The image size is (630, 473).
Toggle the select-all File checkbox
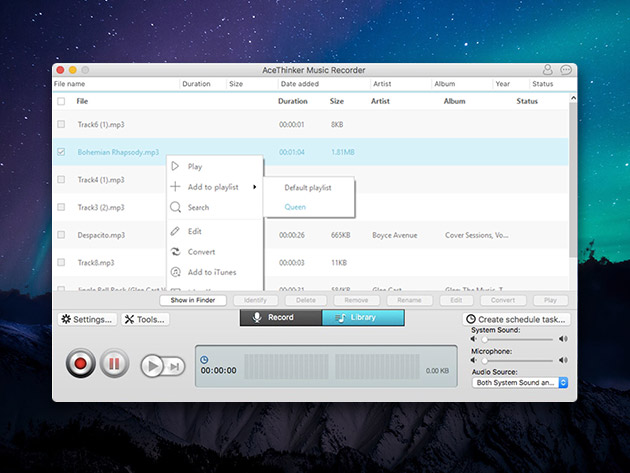coord(61,101)
